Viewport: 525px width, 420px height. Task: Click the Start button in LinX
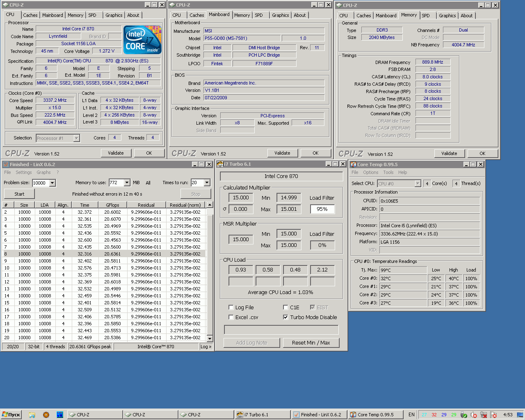[19, 194]
